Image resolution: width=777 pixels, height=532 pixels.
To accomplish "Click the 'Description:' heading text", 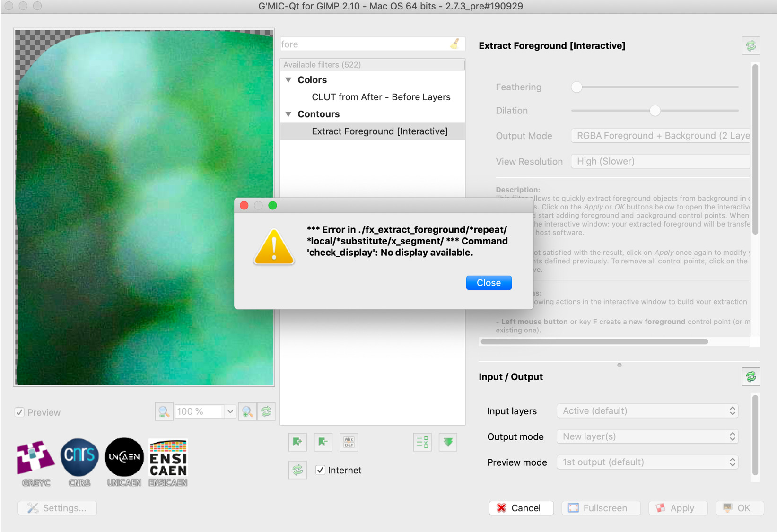I will [518, 190].
